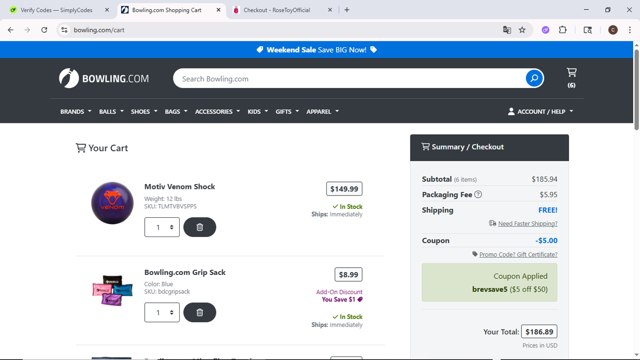
Task: Click the You Save $1 text
Action: pos(338,300)
